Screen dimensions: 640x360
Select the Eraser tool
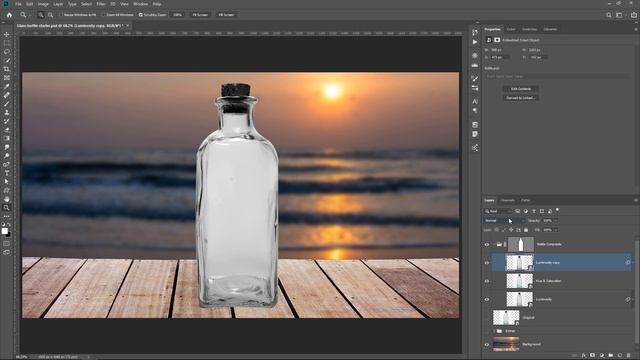click(7, 129)
